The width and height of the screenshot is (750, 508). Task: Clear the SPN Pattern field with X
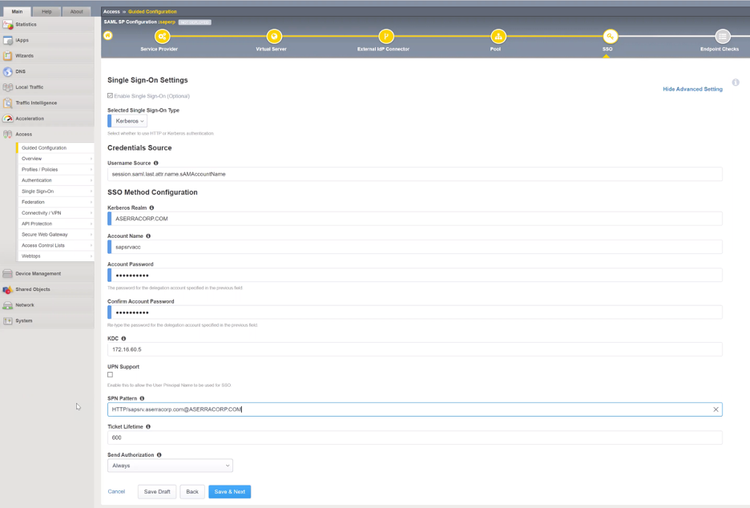pyautogui.click(x=716, y=409)
